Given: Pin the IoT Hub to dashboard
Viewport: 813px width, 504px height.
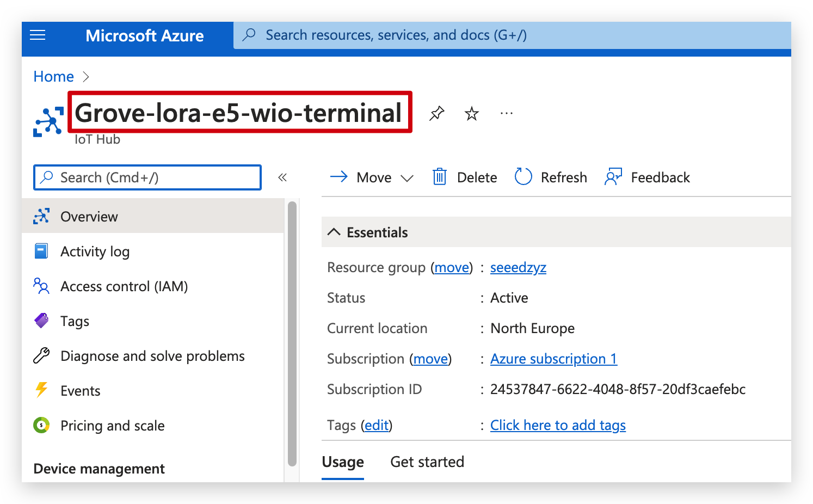Looking at the screenshot, I should 436,113.
